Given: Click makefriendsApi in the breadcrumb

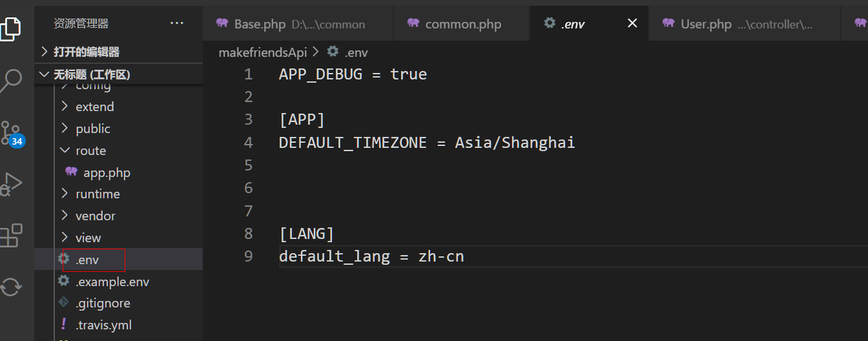Looking at the screenshot, I should tap(263, 52).
